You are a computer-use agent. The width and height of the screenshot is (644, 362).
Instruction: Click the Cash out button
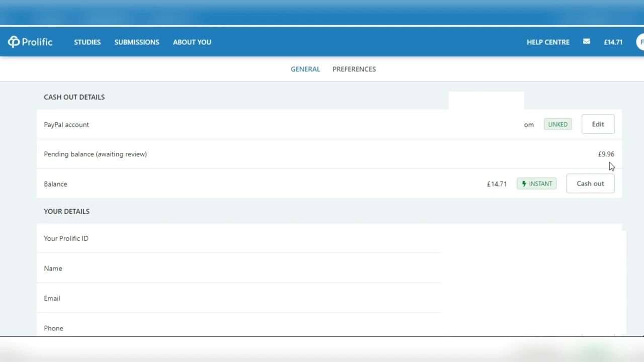590,184
